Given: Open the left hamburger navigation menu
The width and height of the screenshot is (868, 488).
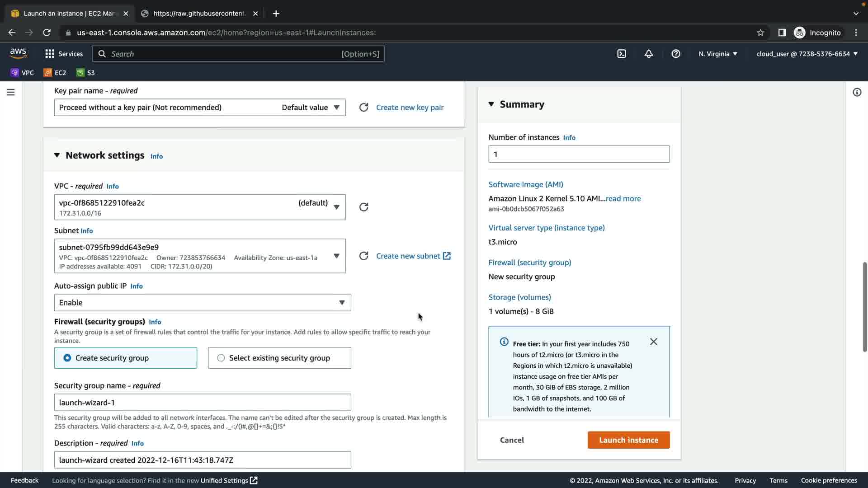Looking at the screenshot, I should pos(11,92).
